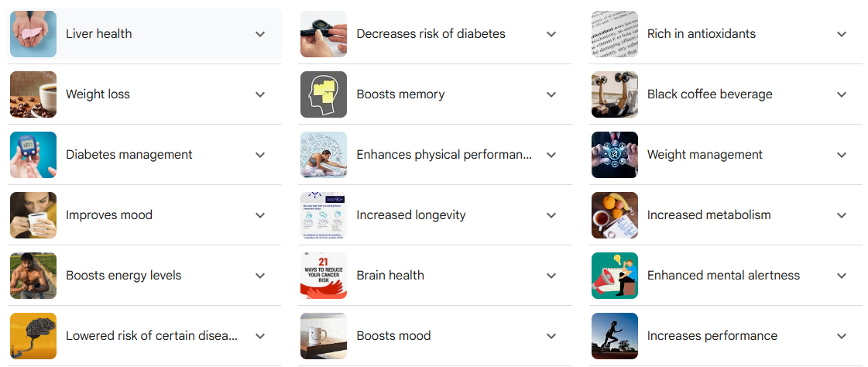Image resolution: width=868 pixels, height=367 pixels.
Task: Click the glucose meter image for Diabetes management
Action: click(33, 155)
